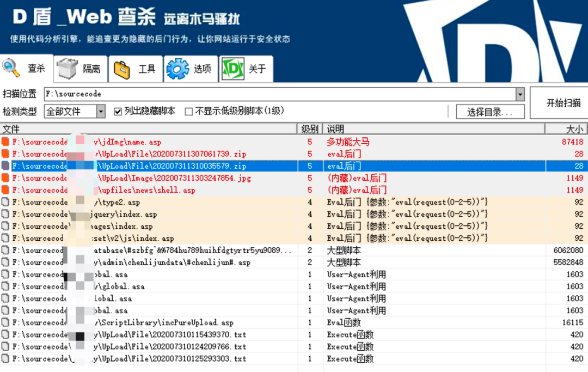Click the 选择目录... button

click(x=490, y=112)
